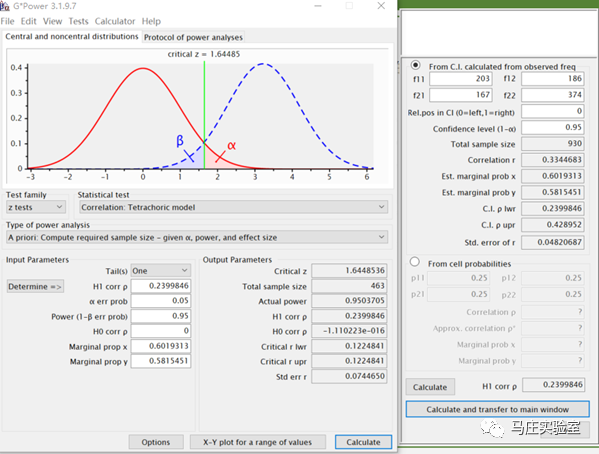Select From C.I. calculated from observed freq
The image size is (599, 454).
(415, 65)
